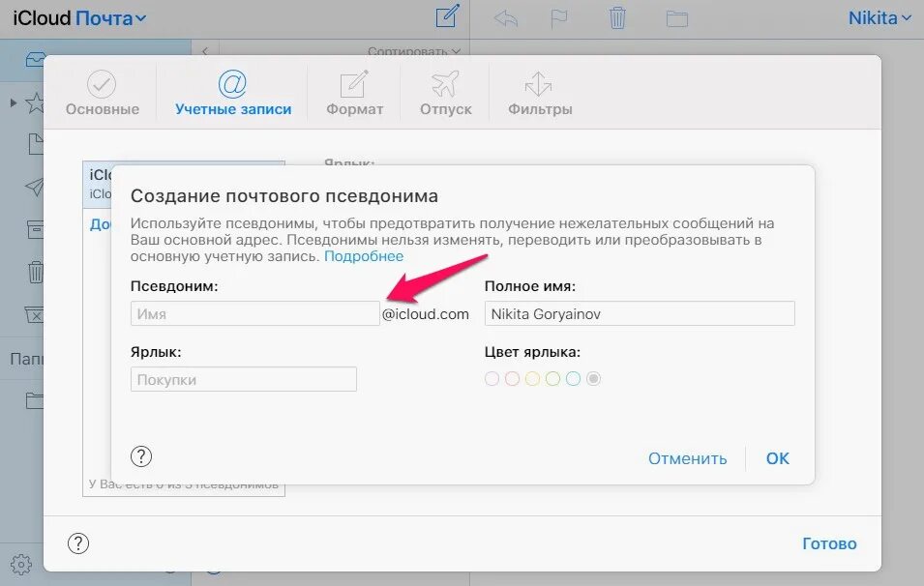Click the Подробнее link

(x=364, y=256)
